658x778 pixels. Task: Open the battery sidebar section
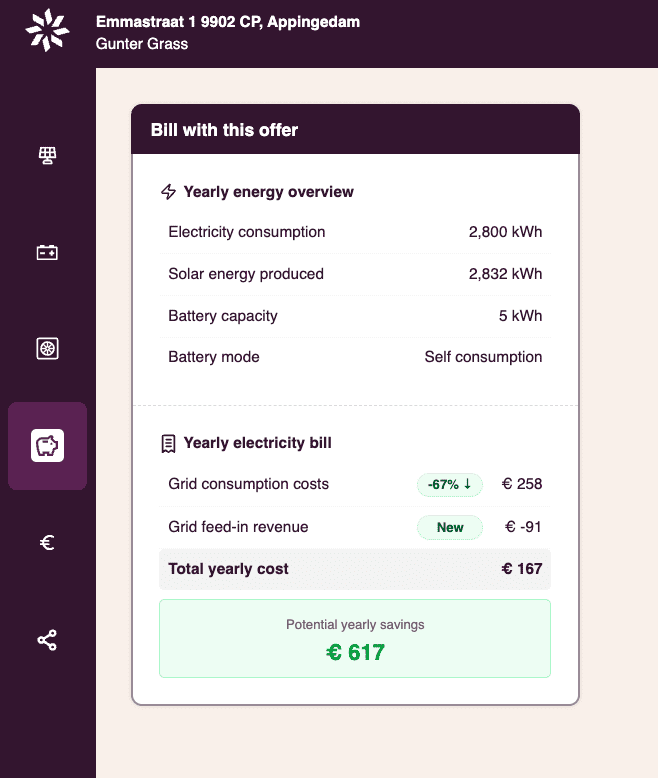click(x=47, y=252)
